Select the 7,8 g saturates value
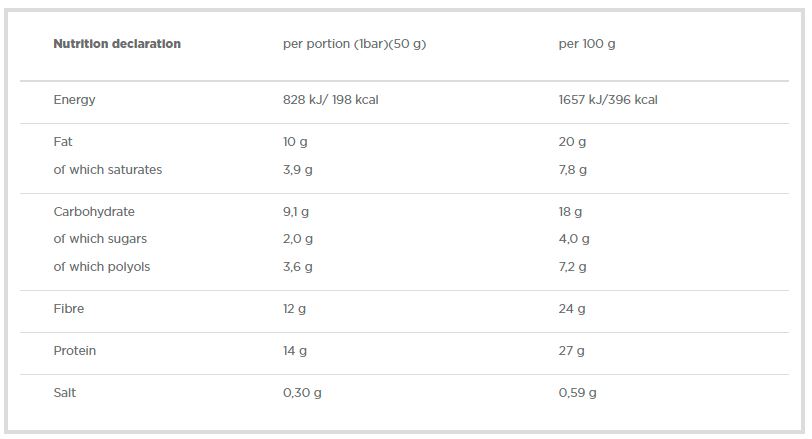Screen dimensions: 812x439 coord(573,170)
